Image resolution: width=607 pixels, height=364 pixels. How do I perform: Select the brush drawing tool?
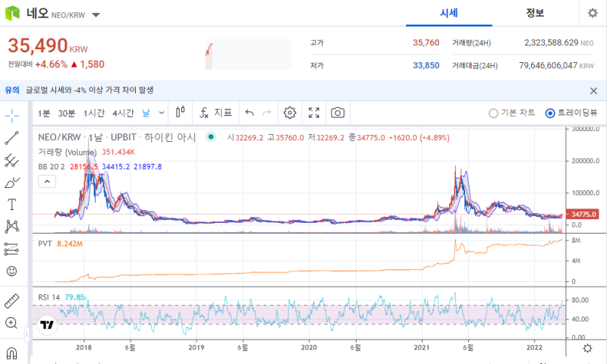pyautogui.click(x=11, y=183)
